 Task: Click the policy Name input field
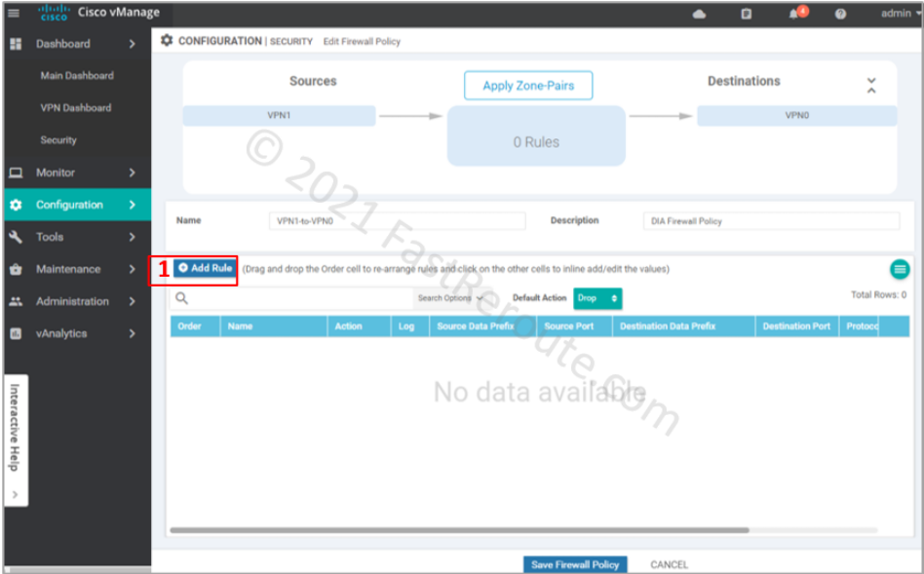(396, 221)
